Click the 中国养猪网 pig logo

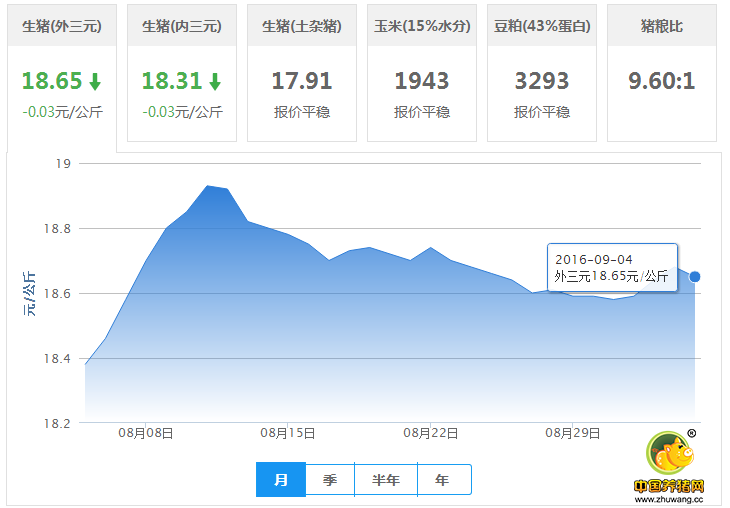point(669,454)
